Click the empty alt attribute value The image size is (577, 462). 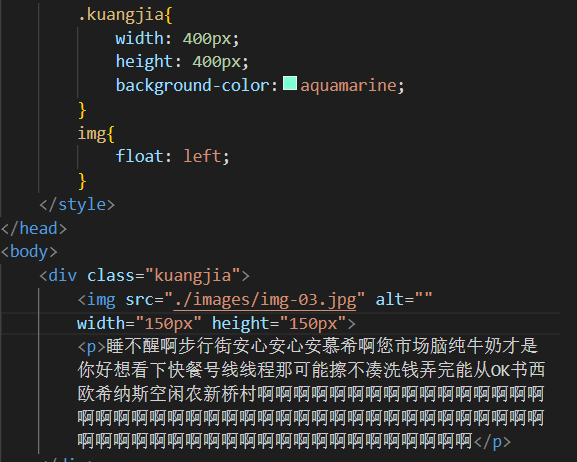pyautogui.click(x=424, y=297)
